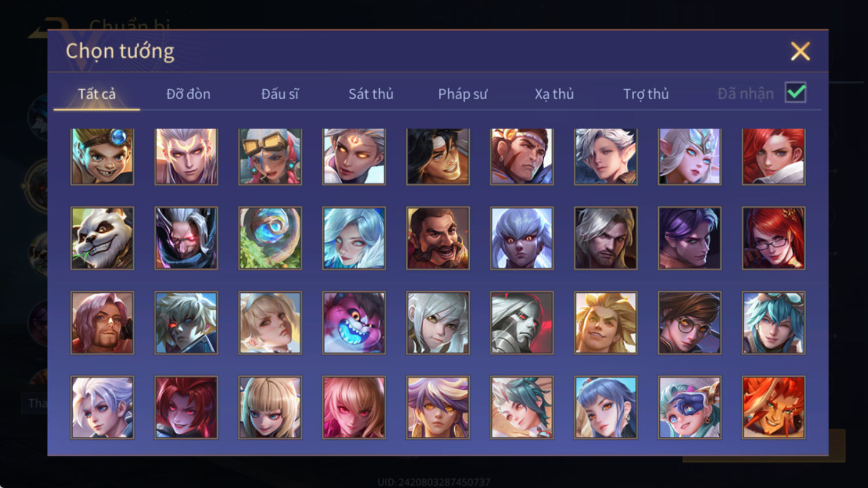
Task: Pick the hero with yellow goggles and pink hair
Action: pos(270,157)
